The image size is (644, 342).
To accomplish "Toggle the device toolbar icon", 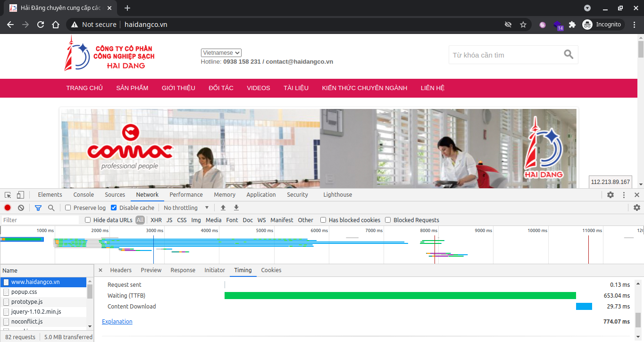I will click(20, 195).
